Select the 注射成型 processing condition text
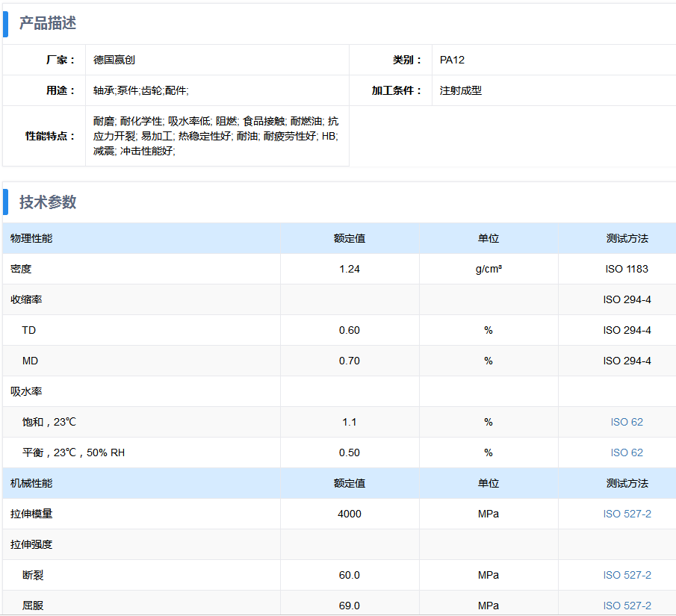The height and width of the screenshot is (616, 676). click(x=461, y=90)
